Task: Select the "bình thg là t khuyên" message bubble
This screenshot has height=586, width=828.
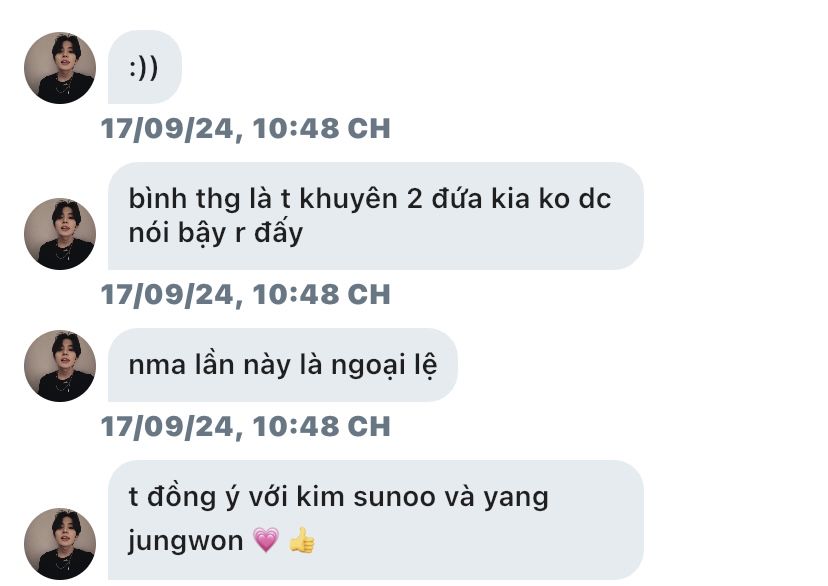Action: [375, 216]
